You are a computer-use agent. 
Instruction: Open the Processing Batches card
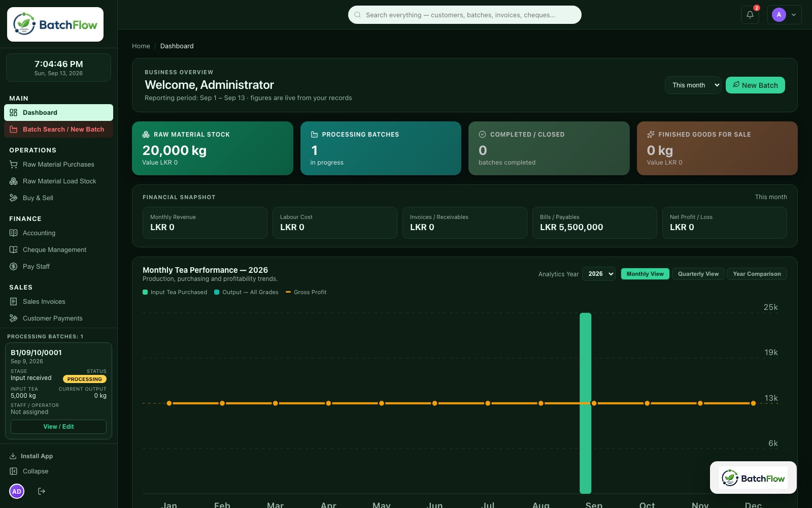click(x=381, y=148)
